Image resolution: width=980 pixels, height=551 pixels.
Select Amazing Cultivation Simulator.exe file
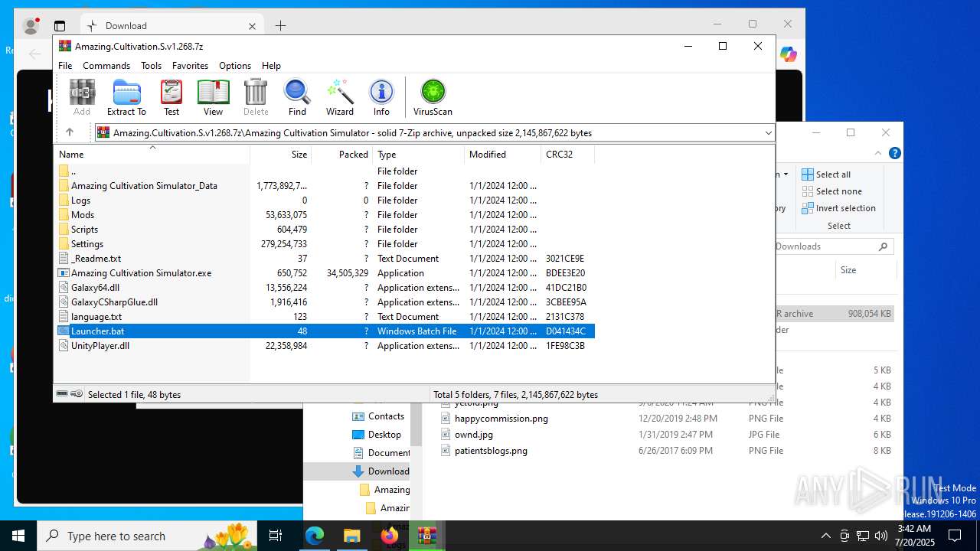(325, 273)
